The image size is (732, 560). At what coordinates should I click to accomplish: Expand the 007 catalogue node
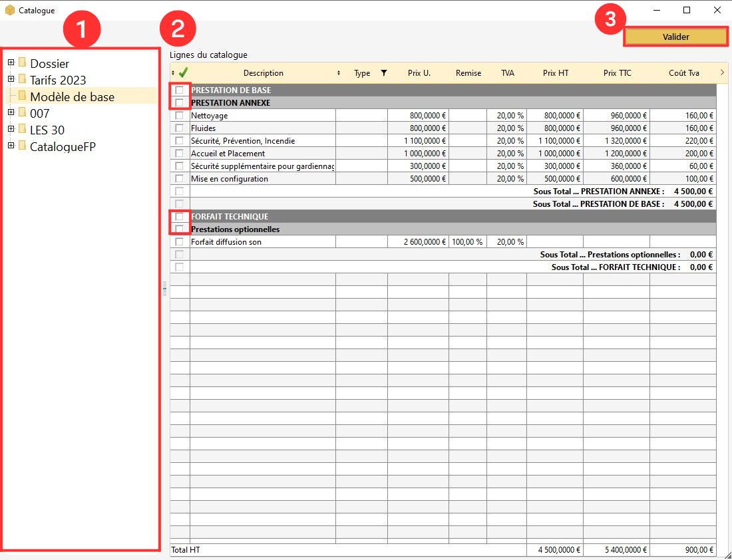[11, 112]
